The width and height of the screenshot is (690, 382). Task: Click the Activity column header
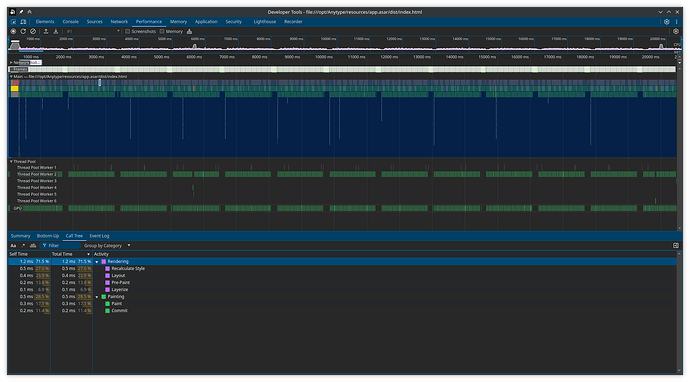pos(101,254)
